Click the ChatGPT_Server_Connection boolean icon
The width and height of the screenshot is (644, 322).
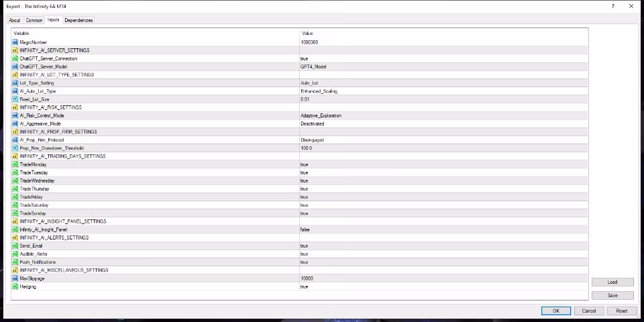pyautogui.click(x=15, y=58)
